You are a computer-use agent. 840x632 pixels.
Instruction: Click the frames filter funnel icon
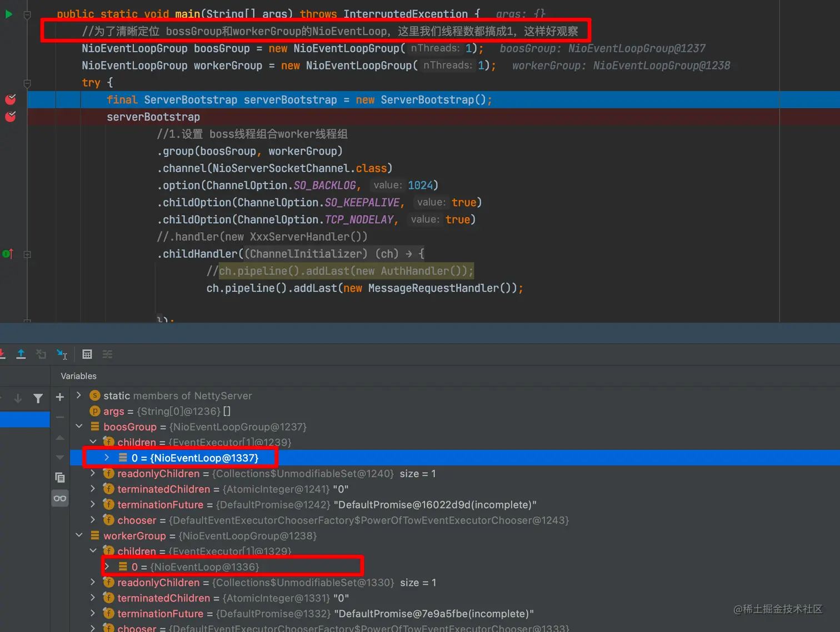coord(38,398)
